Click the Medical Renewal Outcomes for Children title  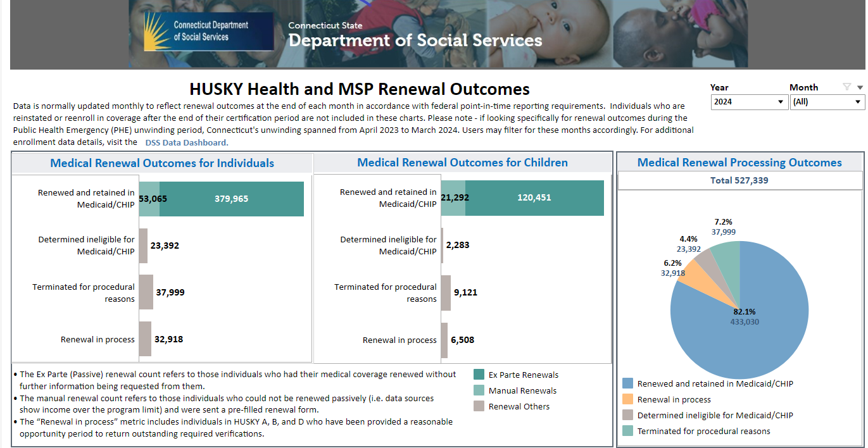[462, 163]
